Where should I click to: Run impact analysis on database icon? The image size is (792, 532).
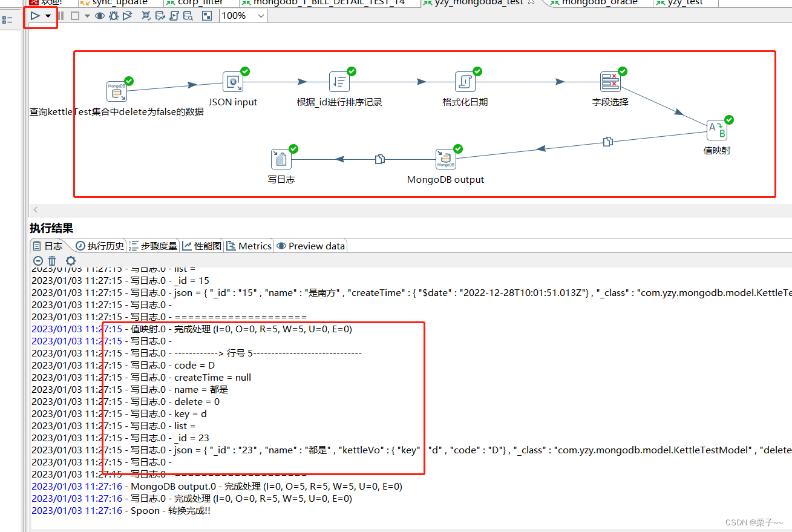[160, 16]
